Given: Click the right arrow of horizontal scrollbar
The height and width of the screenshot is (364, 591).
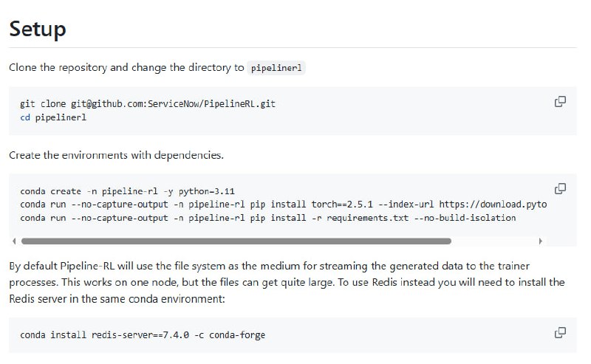Looking at the screenshot, I should pyautogui.click(x=540, y=241).
